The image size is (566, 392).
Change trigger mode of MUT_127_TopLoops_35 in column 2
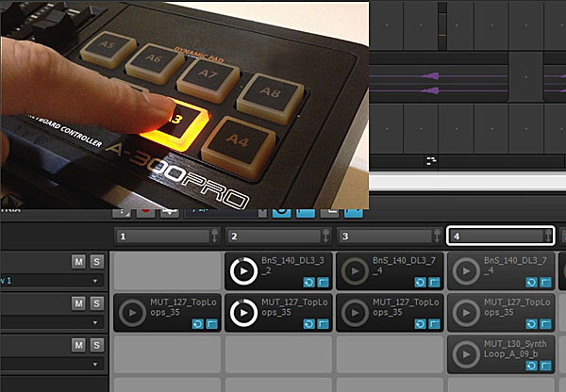coord(323,324)
